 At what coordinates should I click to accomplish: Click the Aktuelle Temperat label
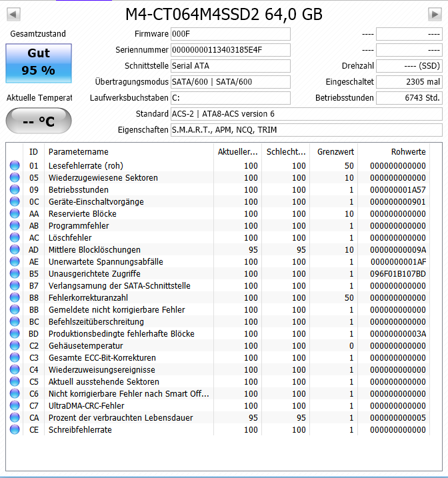39,98
